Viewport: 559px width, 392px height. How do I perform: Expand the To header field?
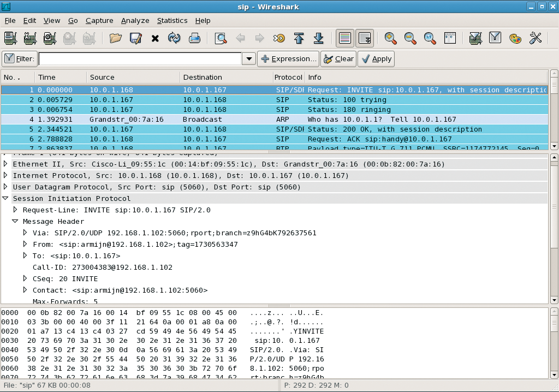[25, 256]
